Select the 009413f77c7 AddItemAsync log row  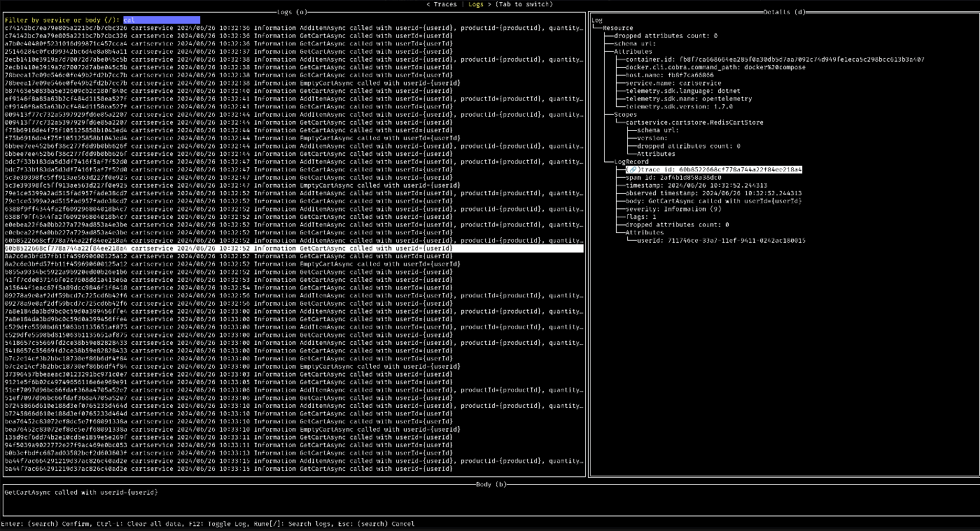point(294,114)
